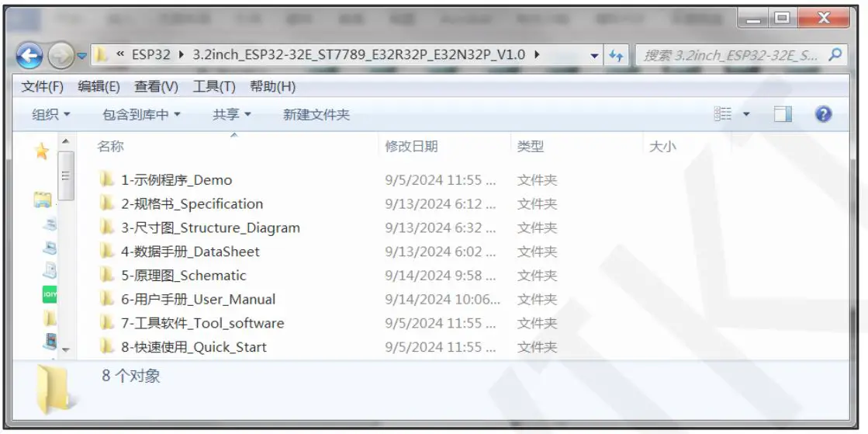
Task: Click the folder icon of 7-工具软件_Tool_software
Action: (106, 323)
